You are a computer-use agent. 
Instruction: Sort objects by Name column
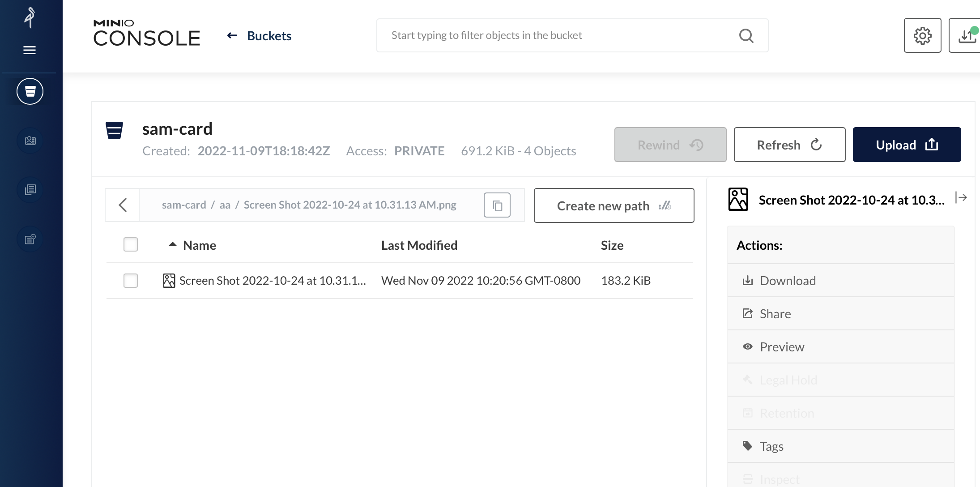(199, 245)
